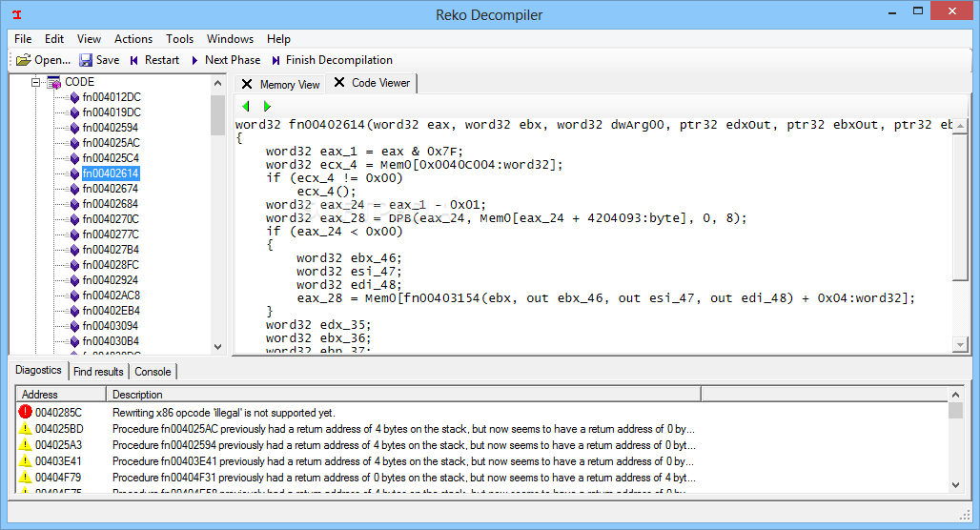Open the File menu
The height and width of the screenshot is (530, 980).
pyautogui.click(x=23, y=39)
